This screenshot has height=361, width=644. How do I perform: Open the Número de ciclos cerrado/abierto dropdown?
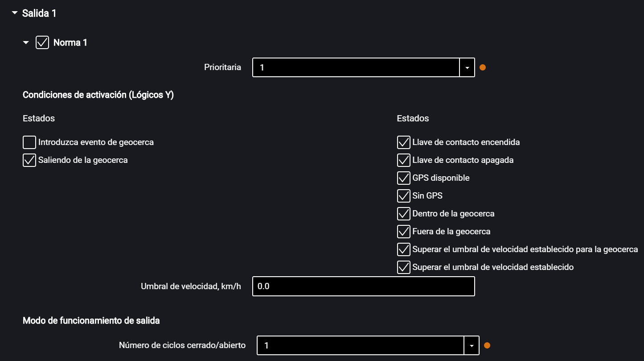(x=471, y=345)
